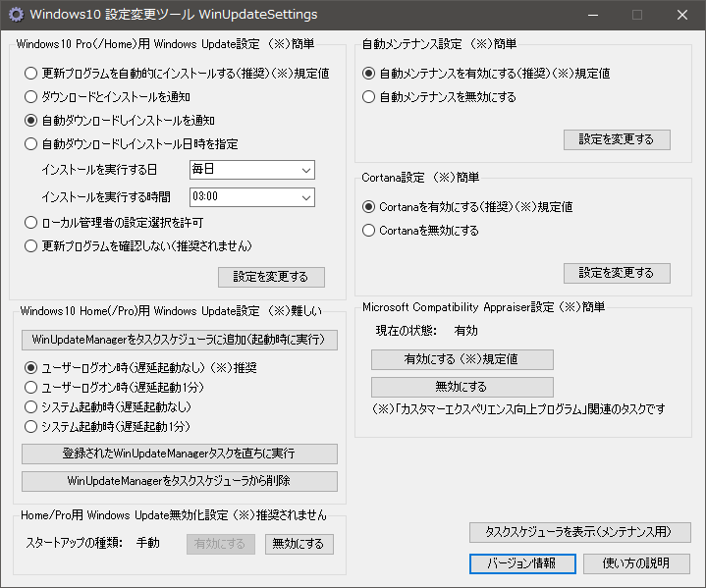This screenshot has height=588, width=706.
Task: Click 設定を変更する in Windows Update section
Action: (x=271, y=277)
